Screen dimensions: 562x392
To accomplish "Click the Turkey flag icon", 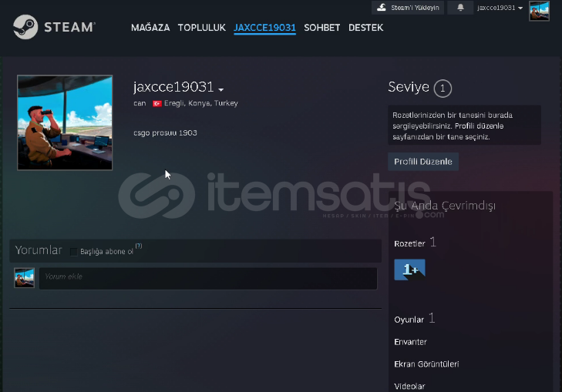I will click(x=157, y=103).
